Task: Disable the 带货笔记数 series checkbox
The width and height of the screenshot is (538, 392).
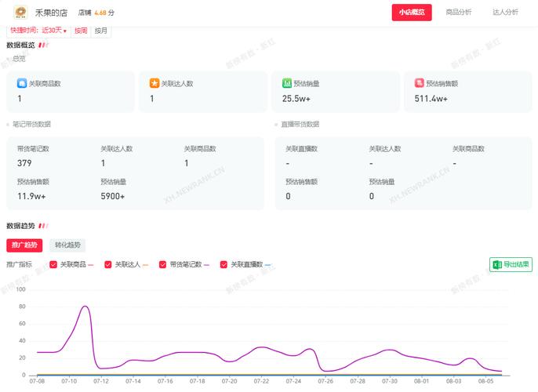Action: tap(163, 265)
